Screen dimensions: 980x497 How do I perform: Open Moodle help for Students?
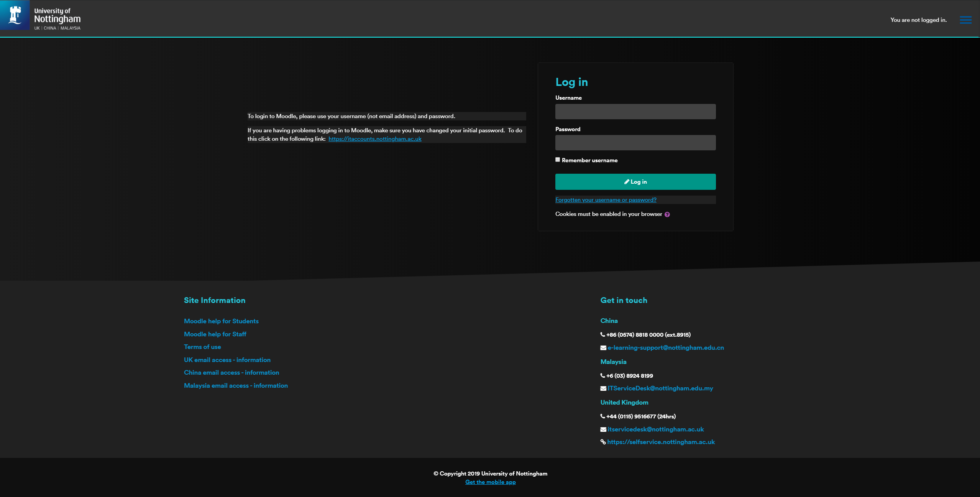click(x=221, y=321)
